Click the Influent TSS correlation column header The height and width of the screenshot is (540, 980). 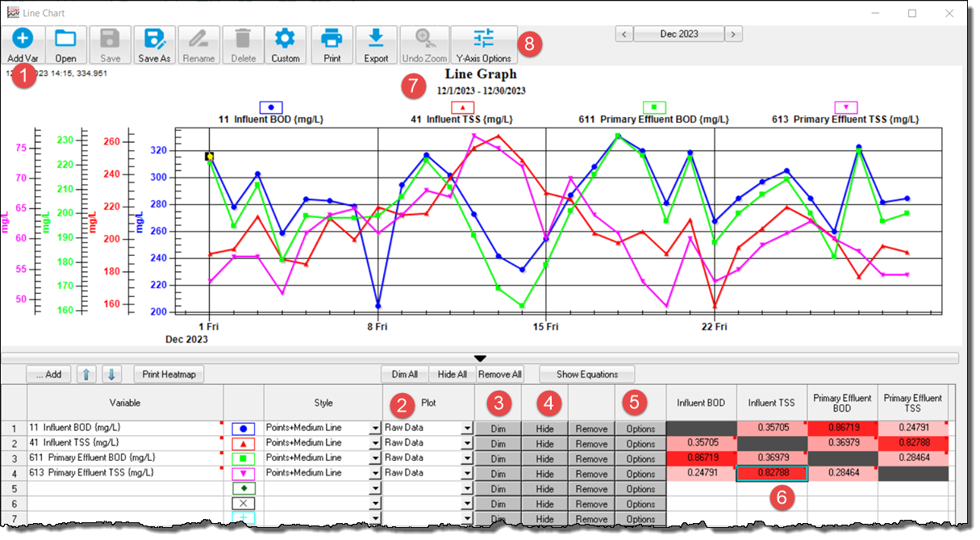point(772,402)
